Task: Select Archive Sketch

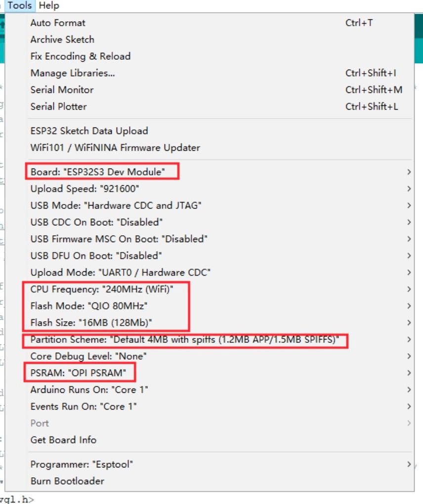Action: click(x=210, y=40)
